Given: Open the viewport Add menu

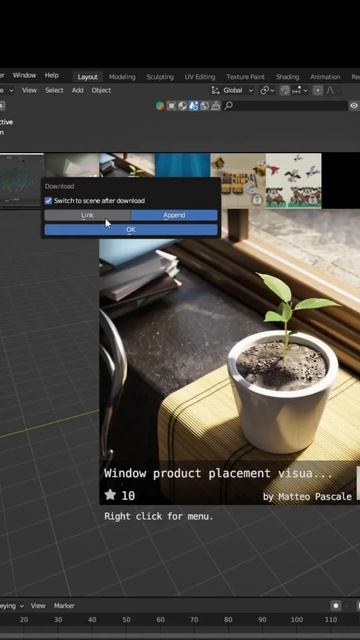Looking at the screenshot, I should pyautogui.click(x=78, y=91).
